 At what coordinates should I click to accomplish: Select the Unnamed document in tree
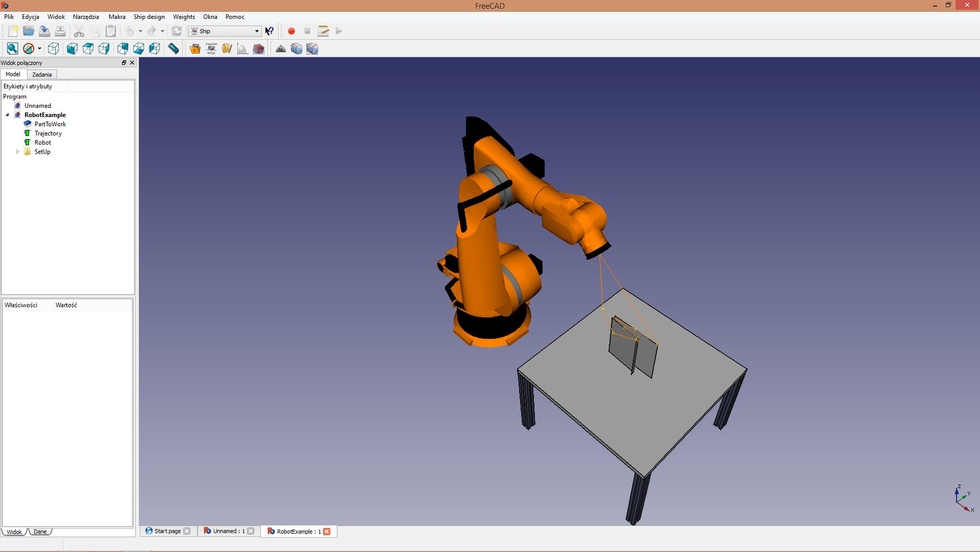point(38,106)
